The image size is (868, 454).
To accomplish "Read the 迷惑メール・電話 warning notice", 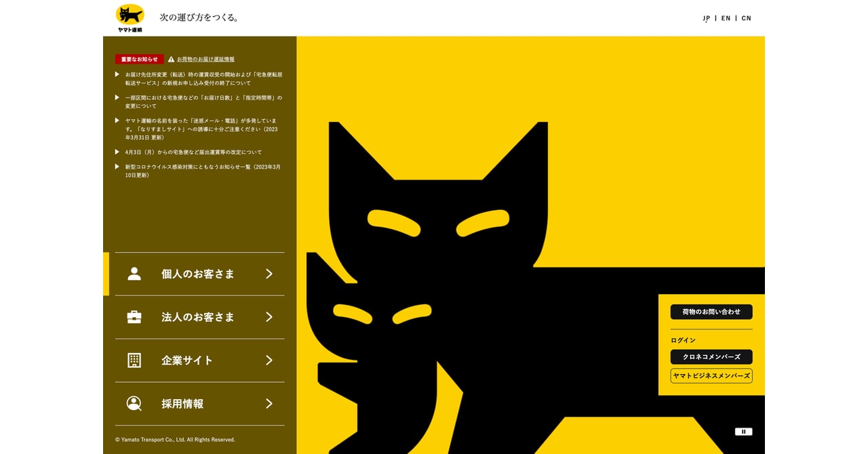I will coord(201,129).
